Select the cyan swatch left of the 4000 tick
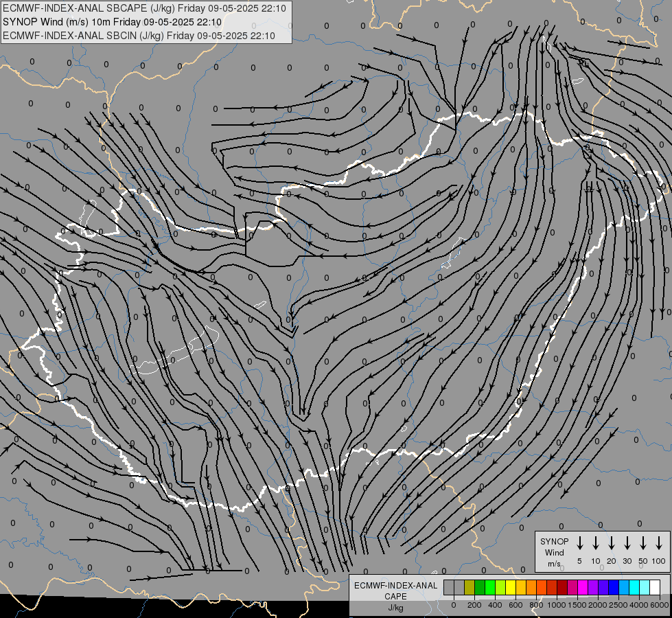 (634, 587)
